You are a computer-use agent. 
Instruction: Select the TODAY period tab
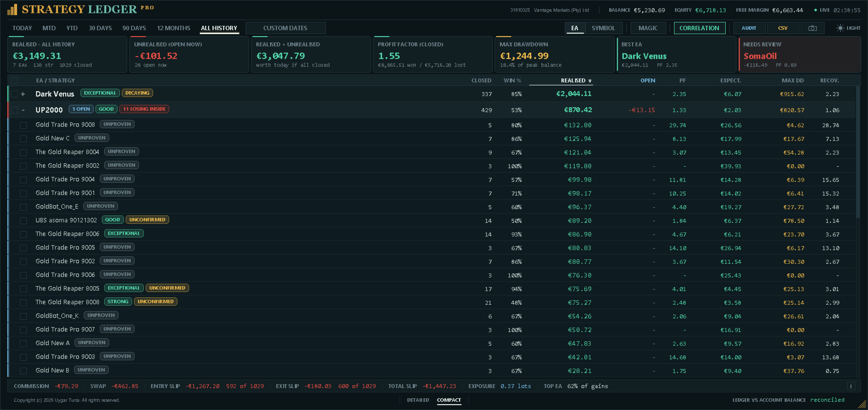(22, 28)
